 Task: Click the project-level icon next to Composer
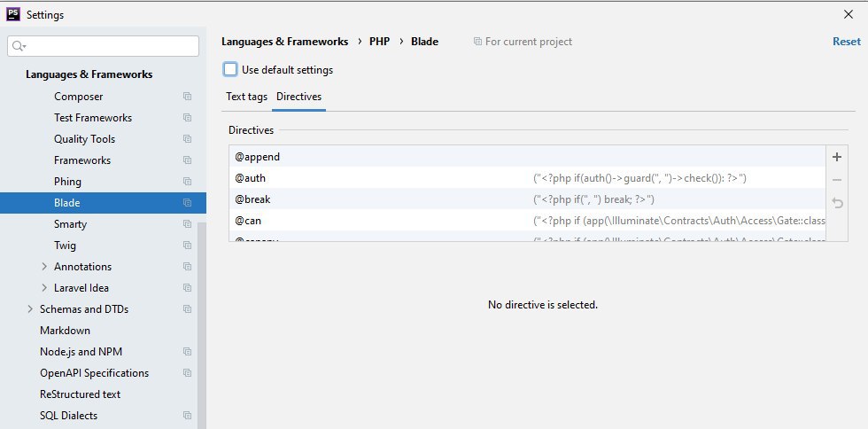pyautogui.click(x=187, y=97)
